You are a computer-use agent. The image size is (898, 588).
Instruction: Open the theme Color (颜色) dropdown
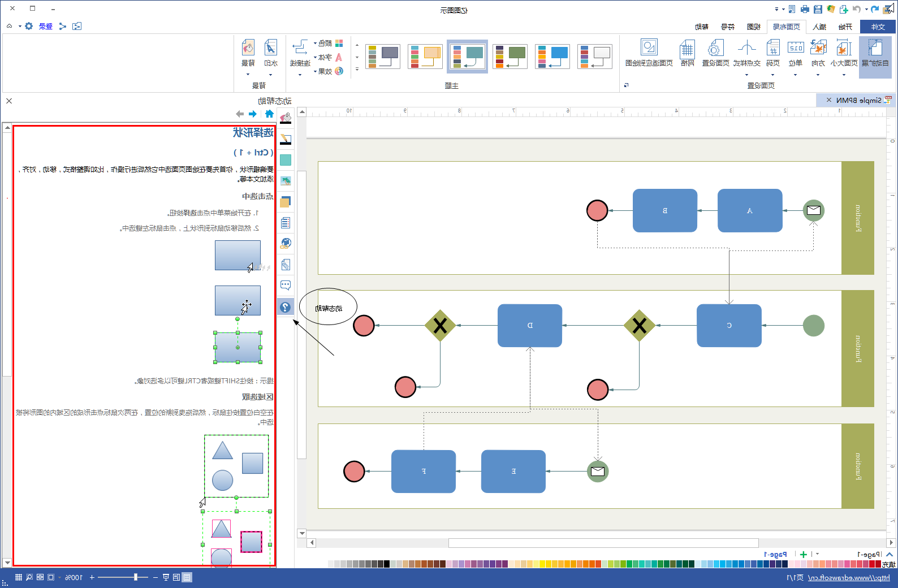(x=329, y=43)
